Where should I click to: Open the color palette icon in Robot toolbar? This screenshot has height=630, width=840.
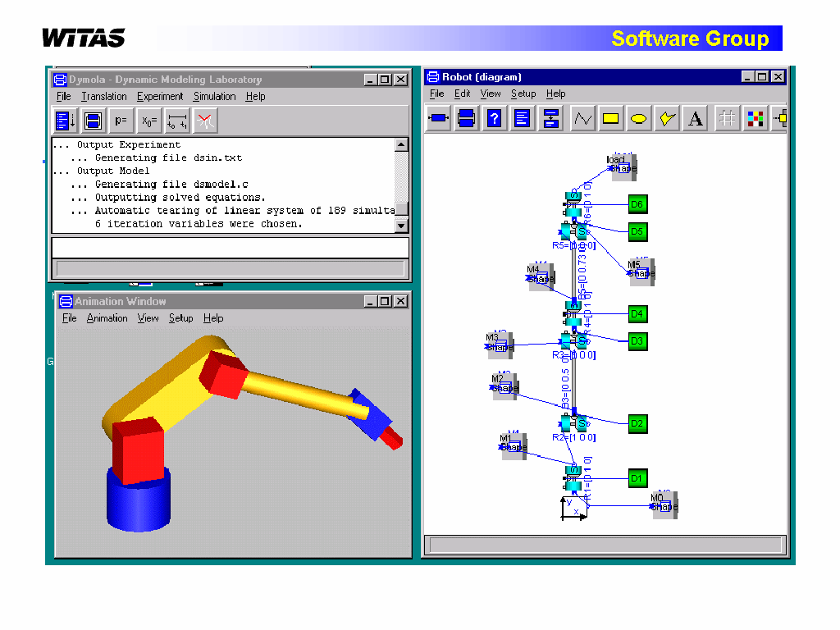[755, 118]
